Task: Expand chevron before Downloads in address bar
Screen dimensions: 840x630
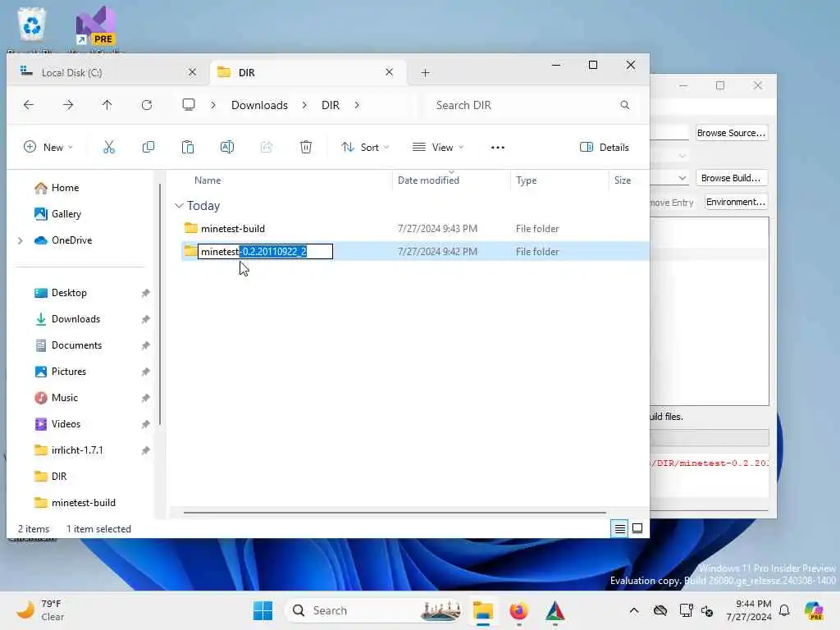Action: pyautogui.click(x=213, y=105)
